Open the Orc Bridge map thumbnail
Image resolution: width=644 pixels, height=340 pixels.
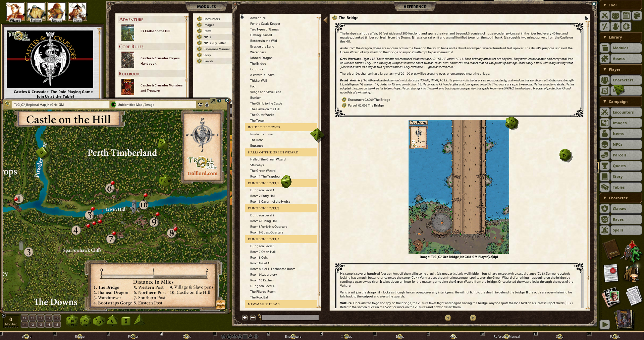coord(459,187)
